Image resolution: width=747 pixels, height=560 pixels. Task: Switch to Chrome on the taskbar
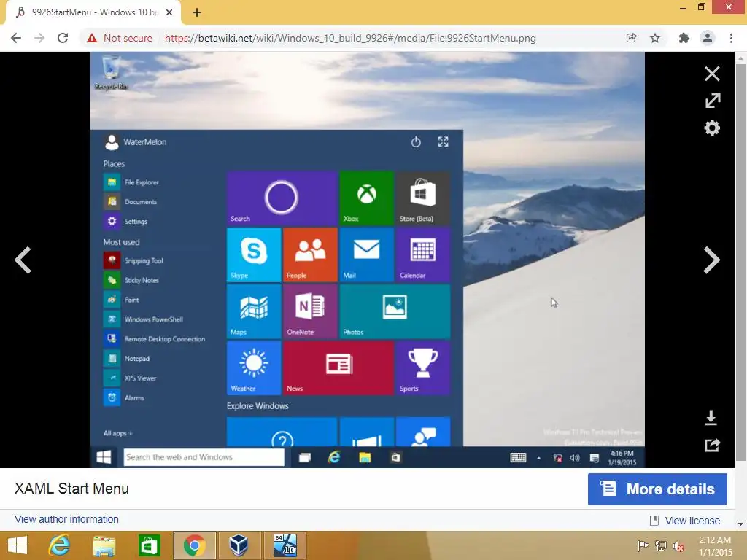point(194,545)
